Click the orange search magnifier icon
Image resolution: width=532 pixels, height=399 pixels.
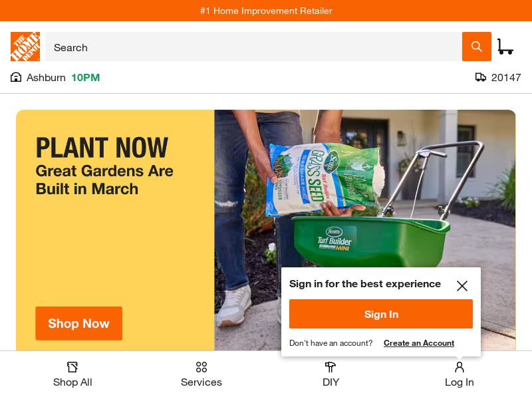click(x=476, y=47)
